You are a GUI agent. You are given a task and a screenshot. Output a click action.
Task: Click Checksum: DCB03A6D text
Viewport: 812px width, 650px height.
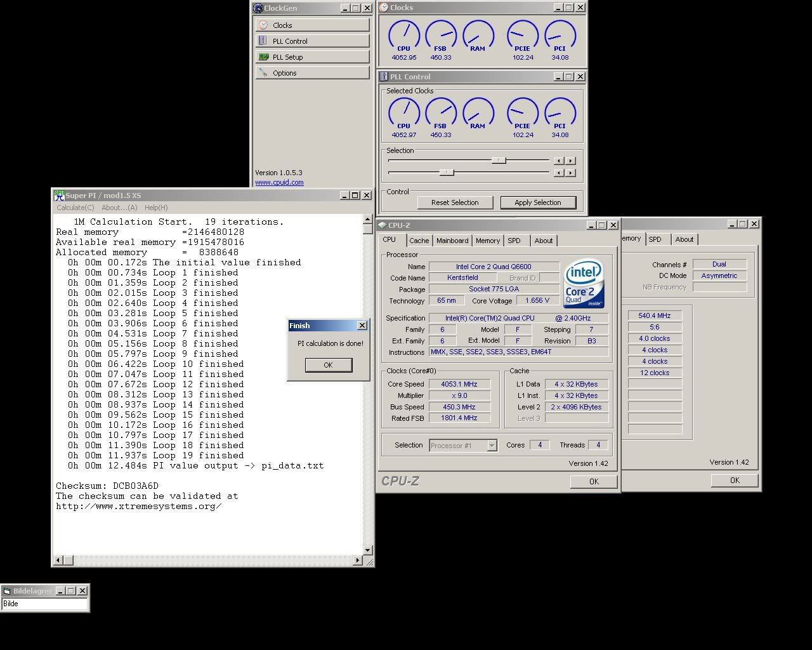pyautogui.click(x=107, y=486)
